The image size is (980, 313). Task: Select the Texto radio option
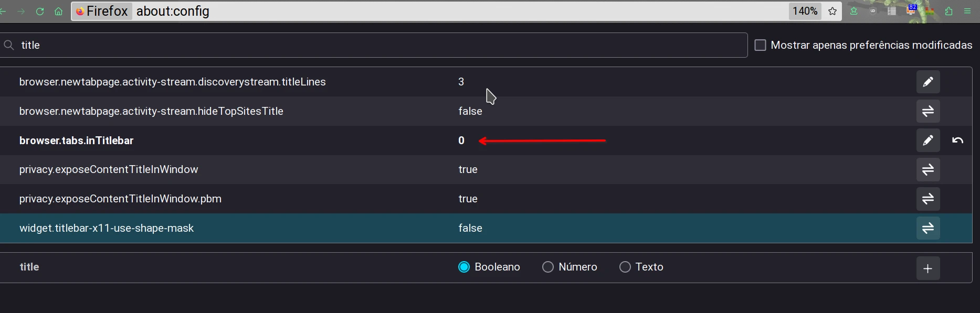click(x=625, y=267)
